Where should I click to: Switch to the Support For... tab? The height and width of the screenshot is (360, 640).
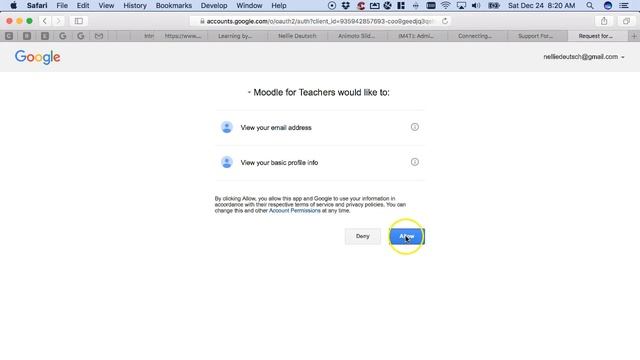[535, 36]
